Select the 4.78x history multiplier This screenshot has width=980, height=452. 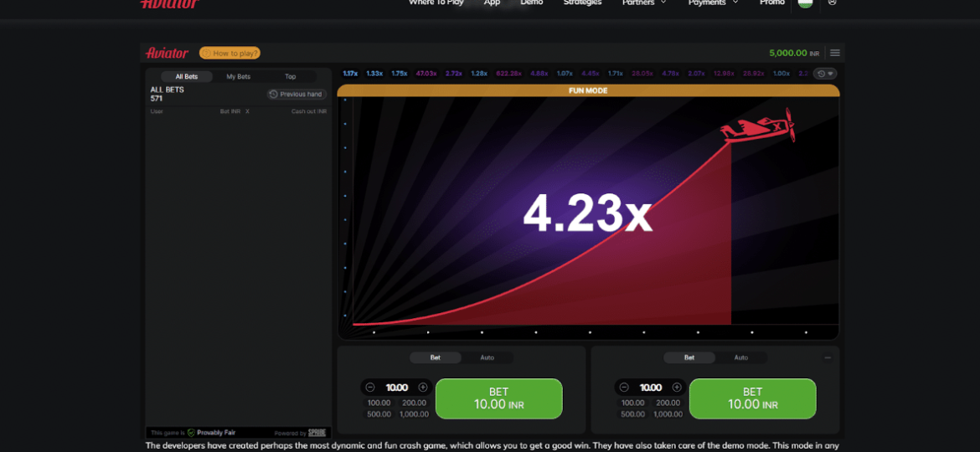(670, 74)
